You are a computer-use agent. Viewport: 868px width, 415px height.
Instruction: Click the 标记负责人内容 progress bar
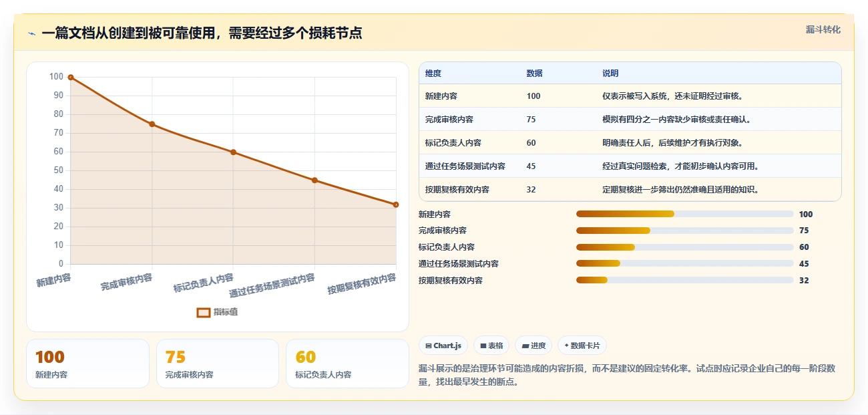(684, 247)
